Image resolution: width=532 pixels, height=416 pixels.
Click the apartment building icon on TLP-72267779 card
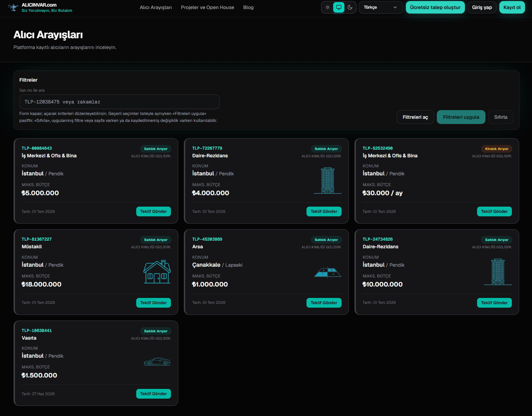click(x=327, y=181)
